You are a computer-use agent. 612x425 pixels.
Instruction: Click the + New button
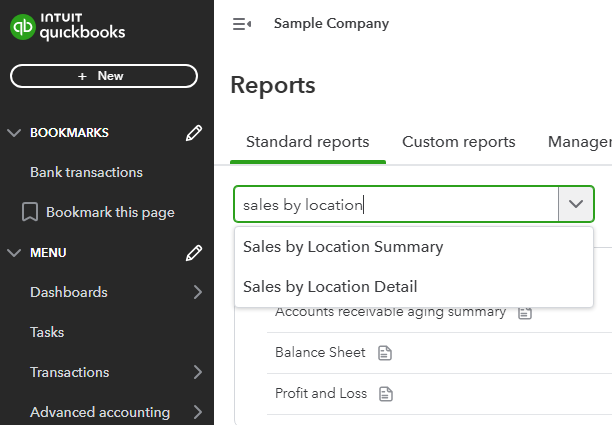[x=104, y=76]
